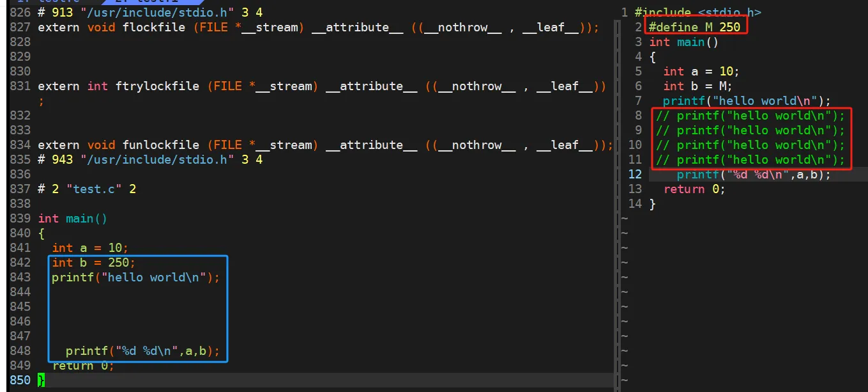Click the commented printf on line 8
The image size is (868, 392).
(x=750, y=116)
